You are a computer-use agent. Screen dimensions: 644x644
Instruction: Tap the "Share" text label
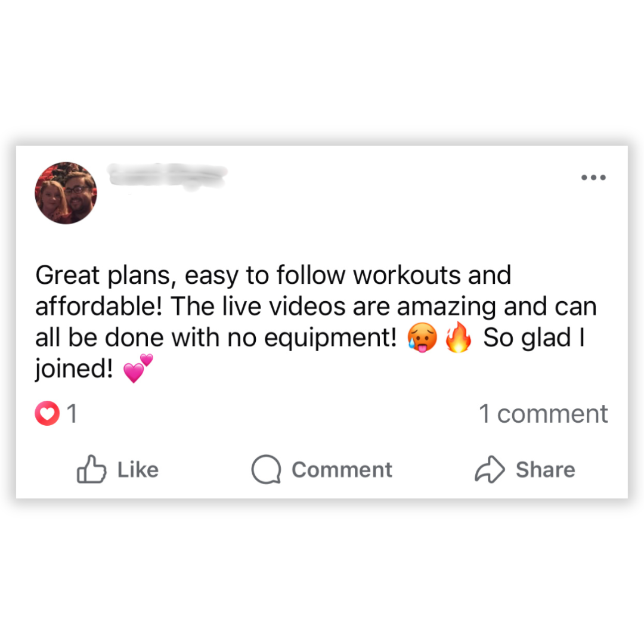point(546,470)
